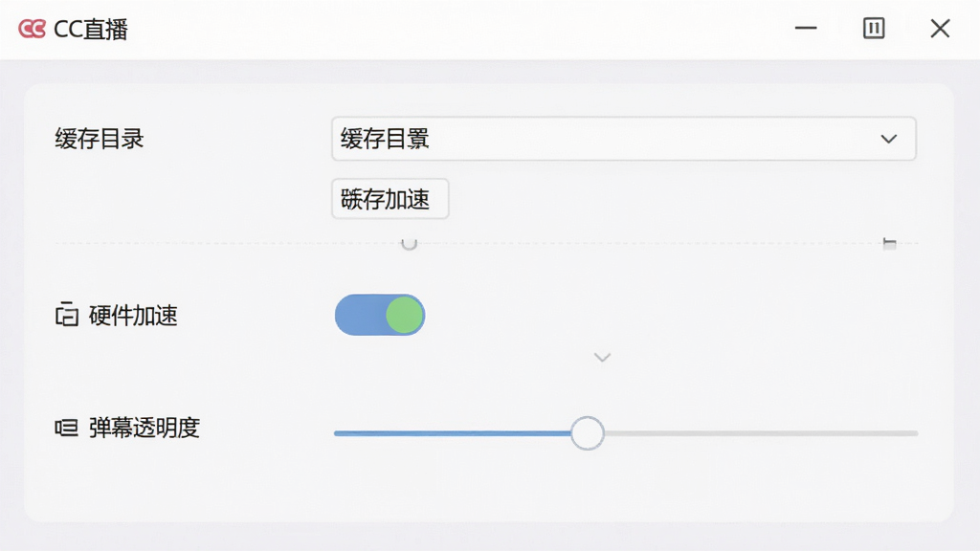The image size is (980, 551).
Task: Expand the small chevron below the 硬件加速 toggle
Action: coord(602,358)
